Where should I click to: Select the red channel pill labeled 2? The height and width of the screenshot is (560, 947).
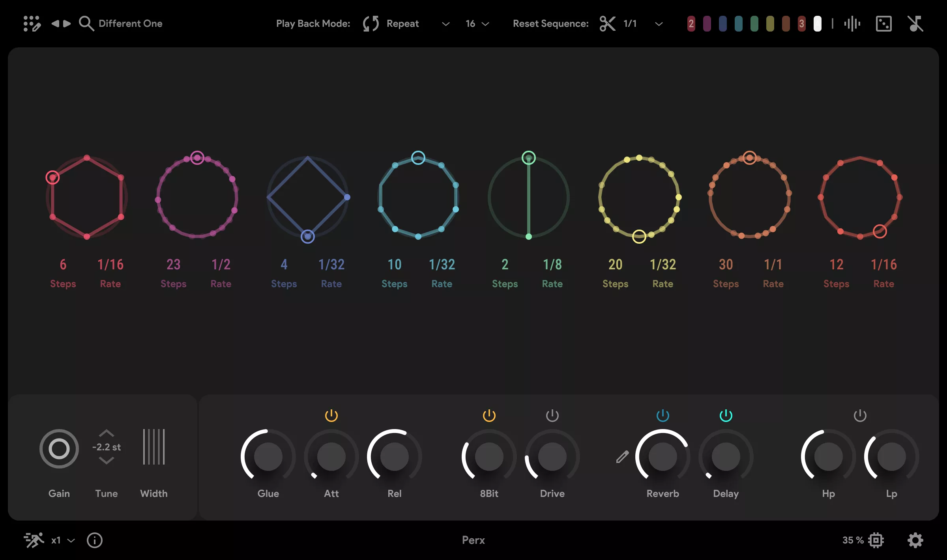click(691, 24)
